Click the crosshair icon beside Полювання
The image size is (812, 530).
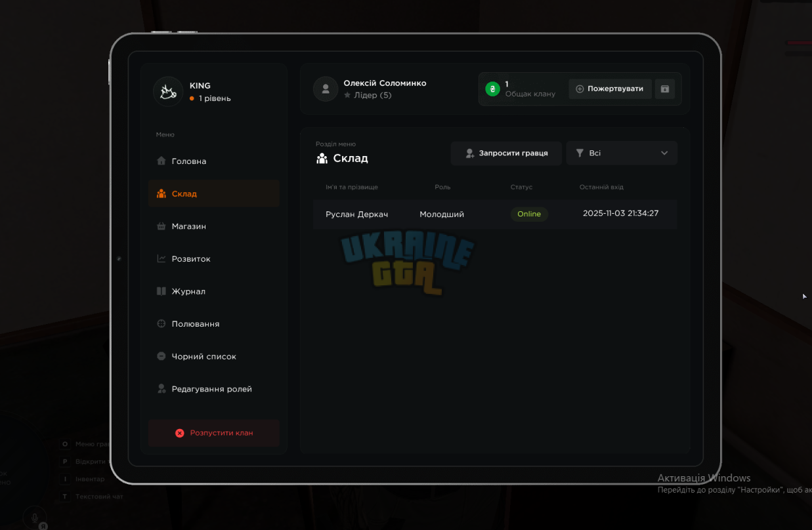[x=161, y=323]
